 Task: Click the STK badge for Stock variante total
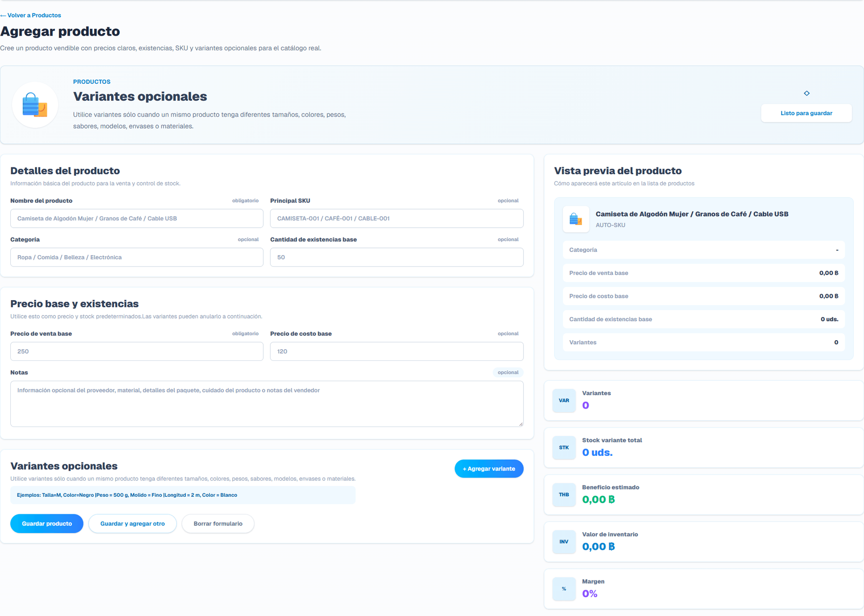564,448
